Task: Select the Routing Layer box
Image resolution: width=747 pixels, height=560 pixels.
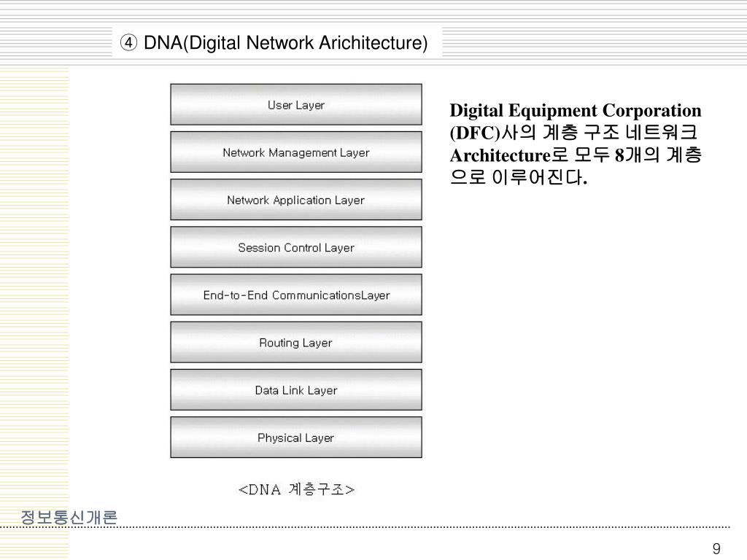Action: pos(296,343)
